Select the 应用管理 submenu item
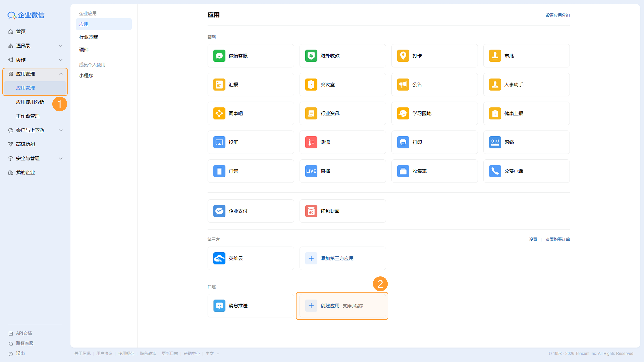This screenshot has height=362, width=644. [x=35, y=88]
